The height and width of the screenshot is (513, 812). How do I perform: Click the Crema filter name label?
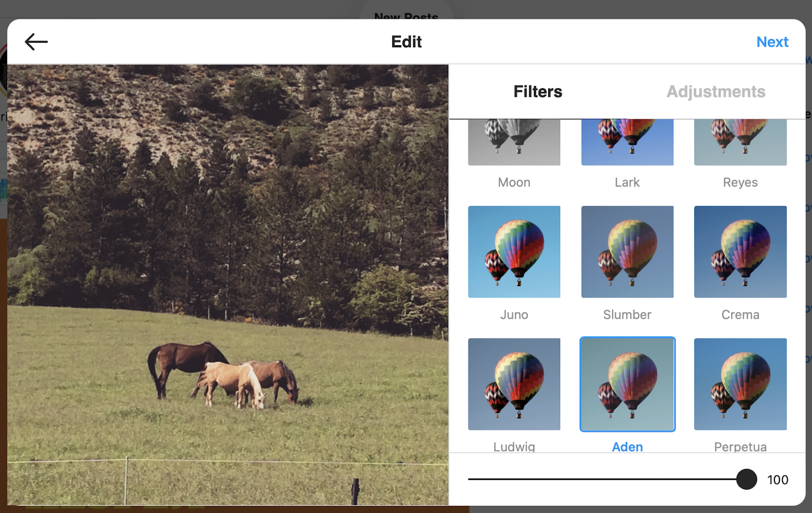coord(740,315)
